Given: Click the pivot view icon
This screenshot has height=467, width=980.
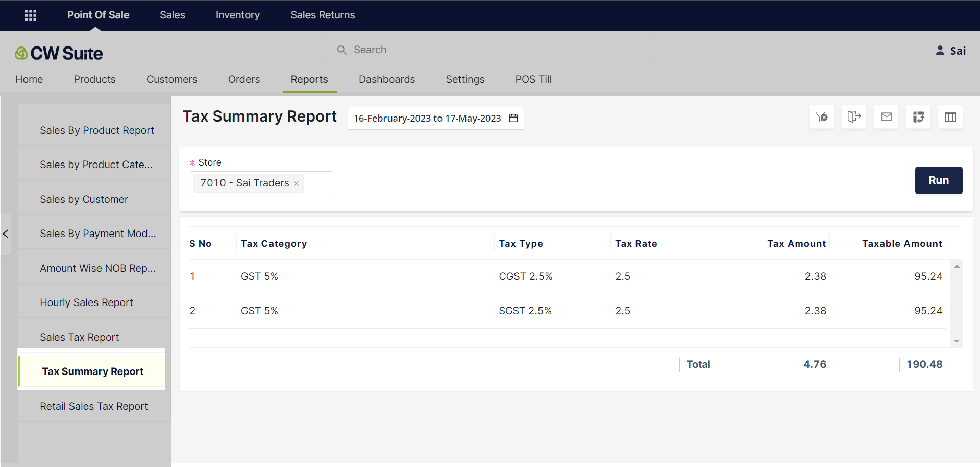Looking at the screenshot, I should tap(918, 117).
